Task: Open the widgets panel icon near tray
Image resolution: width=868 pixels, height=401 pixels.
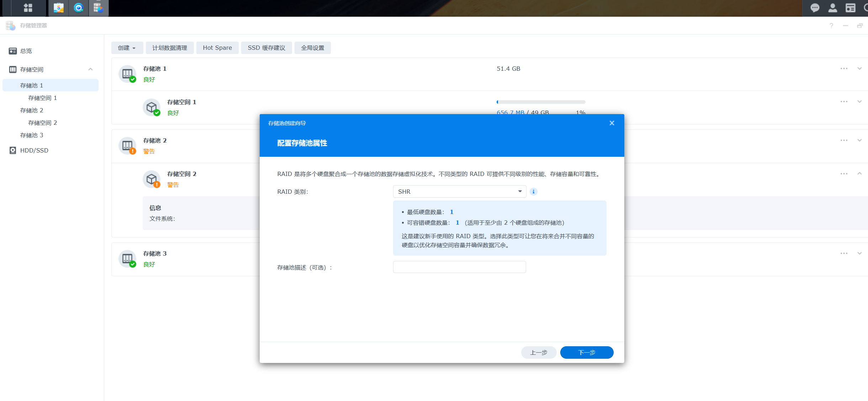Action: pos(851,7)
